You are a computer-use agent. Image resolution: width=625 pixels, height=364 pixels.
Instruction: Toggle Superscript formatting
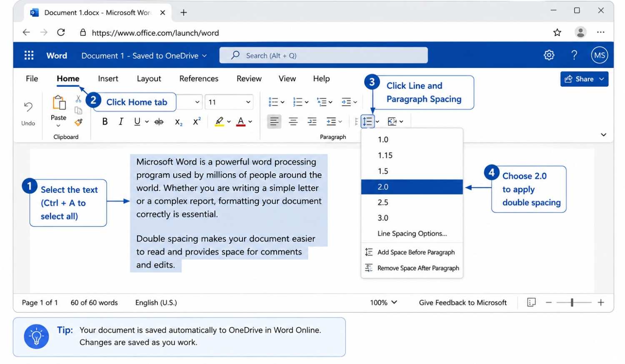coord(197,121)
